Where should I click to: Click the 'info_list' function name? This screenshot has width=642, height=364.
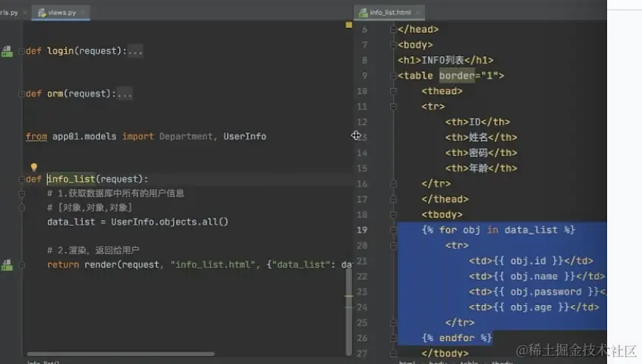pos(71,179)
